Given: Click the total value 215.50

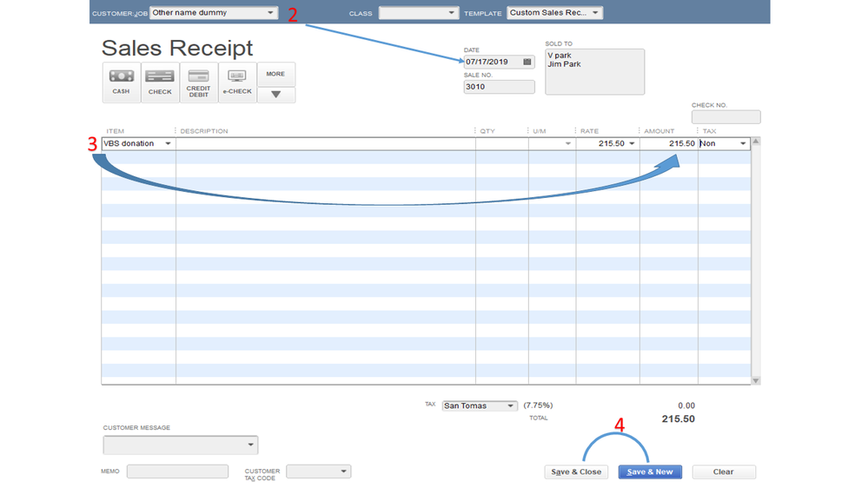Looking at the screenshot, I should coord(678,419).
